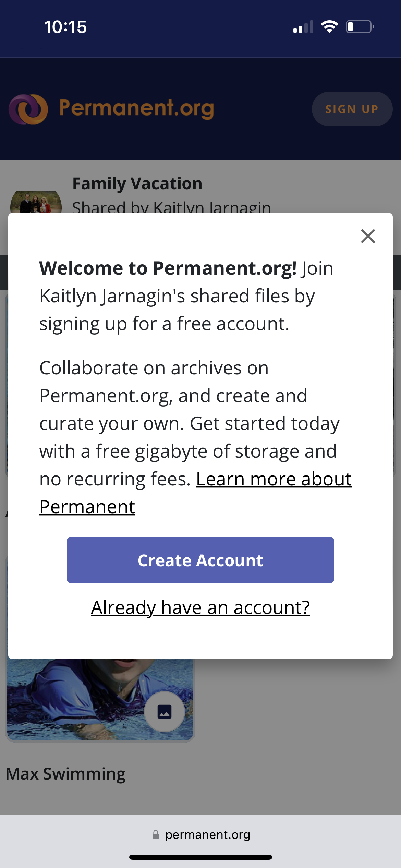The width and height of the screenshot is (401, 868).
Task: Open the Learn more about Permanent link
Action: tap(274, 479)
